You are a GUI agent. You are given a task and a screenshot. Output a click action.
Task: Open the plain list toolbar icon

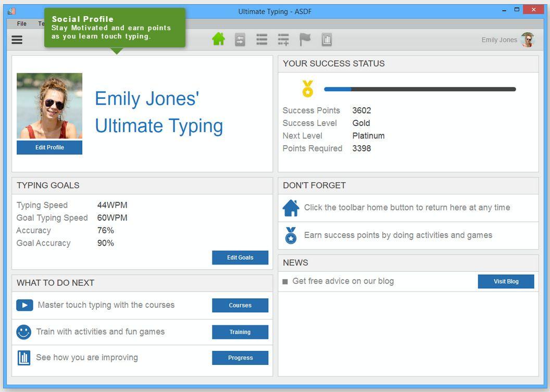coord(261,39)
